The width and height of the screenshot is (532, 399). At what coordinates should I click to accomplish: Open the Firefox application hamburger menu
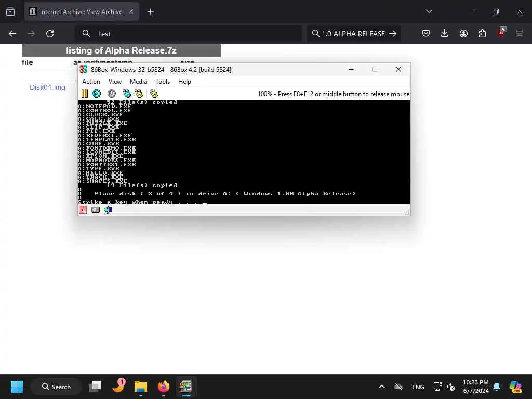pos(520,33)
